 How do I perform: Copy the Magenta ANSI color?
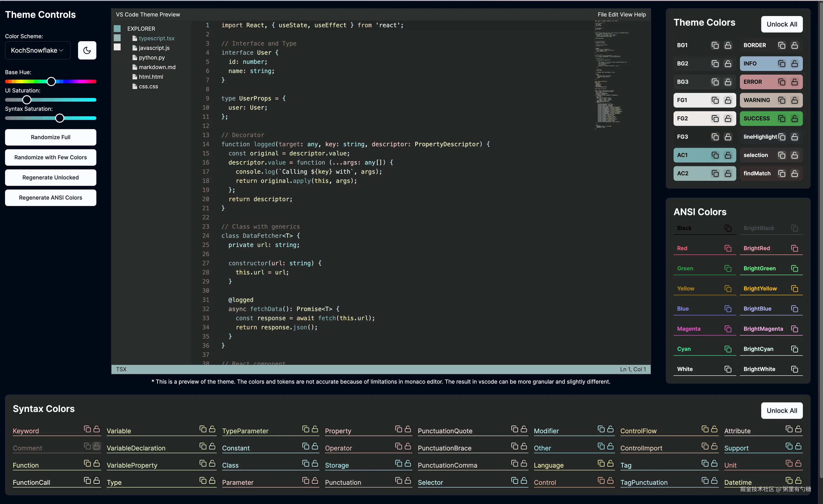(728, 329)
